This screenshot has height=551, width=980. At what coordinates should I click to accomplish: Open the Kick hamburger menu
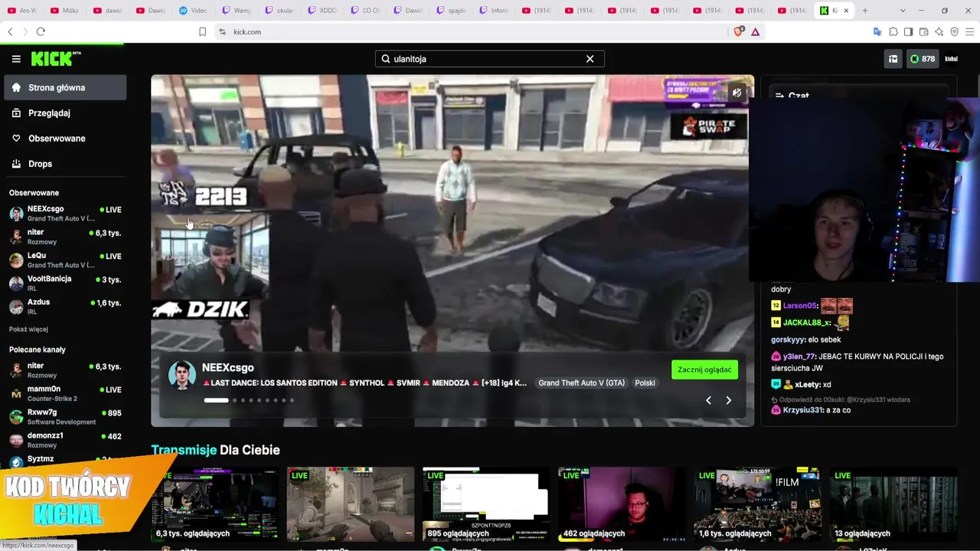pos(16,59)
